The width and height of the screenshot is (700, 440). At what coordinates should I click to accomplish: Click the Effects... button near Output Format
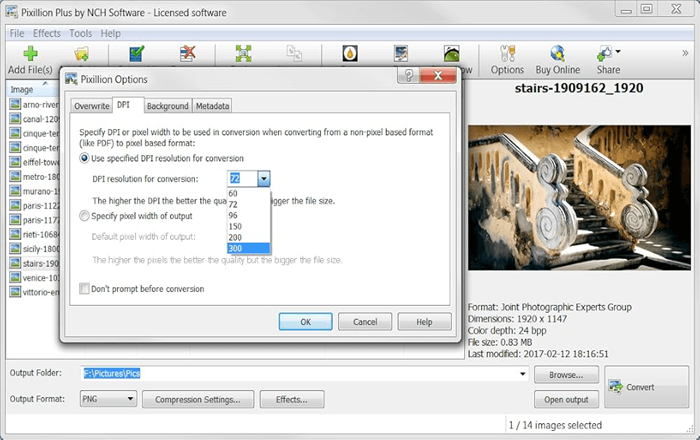click(x=292, y=399)
